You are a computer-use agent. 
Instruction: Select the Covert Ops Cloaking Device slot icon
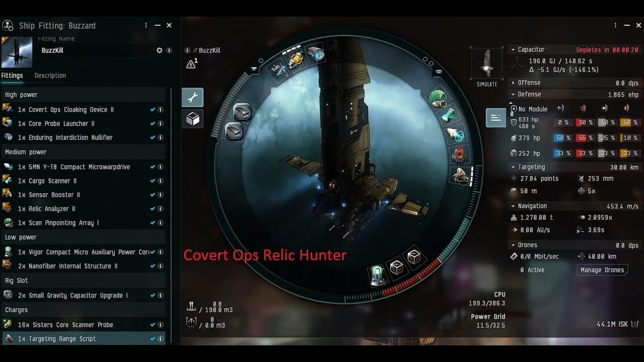tap(279, 70)
